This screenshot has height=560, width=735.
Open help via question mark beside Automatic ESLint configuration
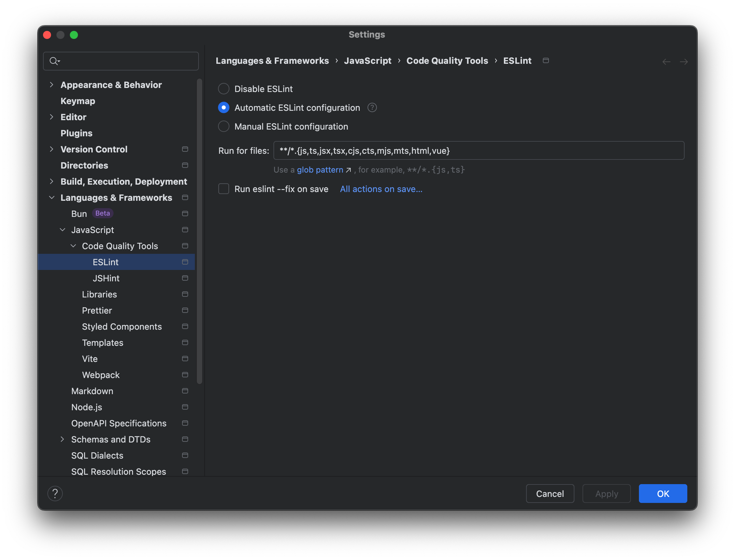point(372,107)
